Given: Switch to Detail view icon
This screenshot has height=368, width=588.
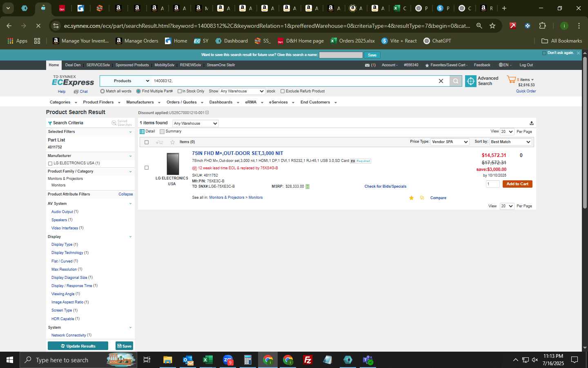Looking at the screenshot, I should click(x=142, y=132).
